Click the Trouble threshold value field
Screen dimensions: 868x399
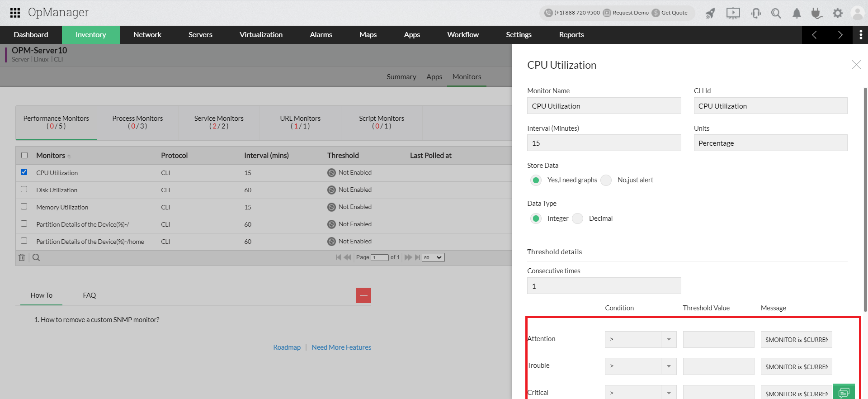click(719, 366)
